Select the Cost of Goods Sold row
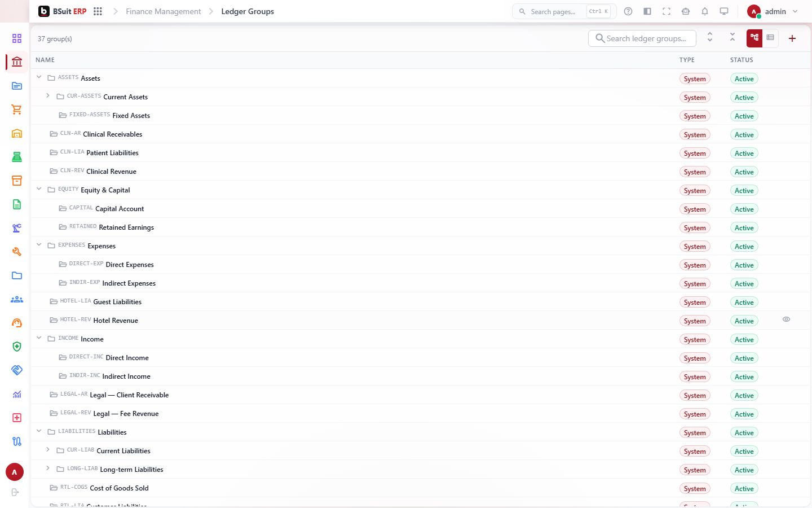812x508 pixels. 420,488
